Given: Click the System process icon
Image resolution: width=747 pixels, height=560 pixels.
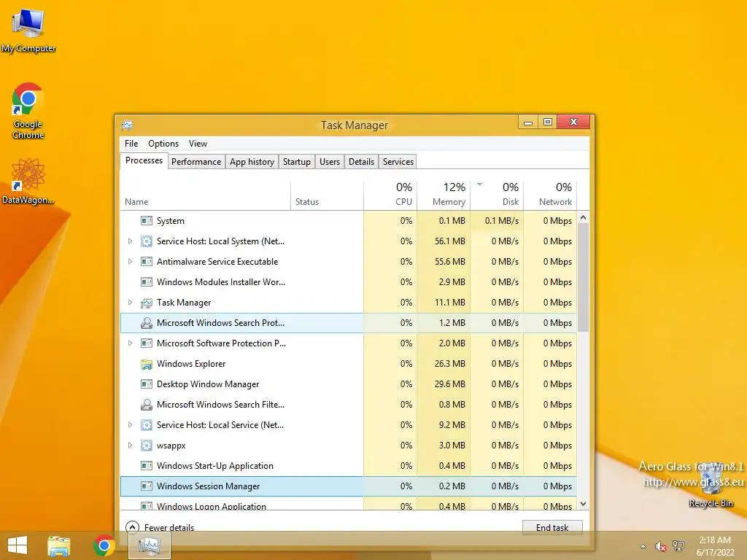Looking at the screenshot, I should (146, 220).
